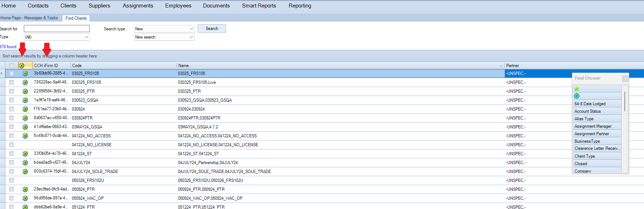The image size is (644, 209).
Task: Close the Field Chooser panel
Action: click(x=625, y=78)
